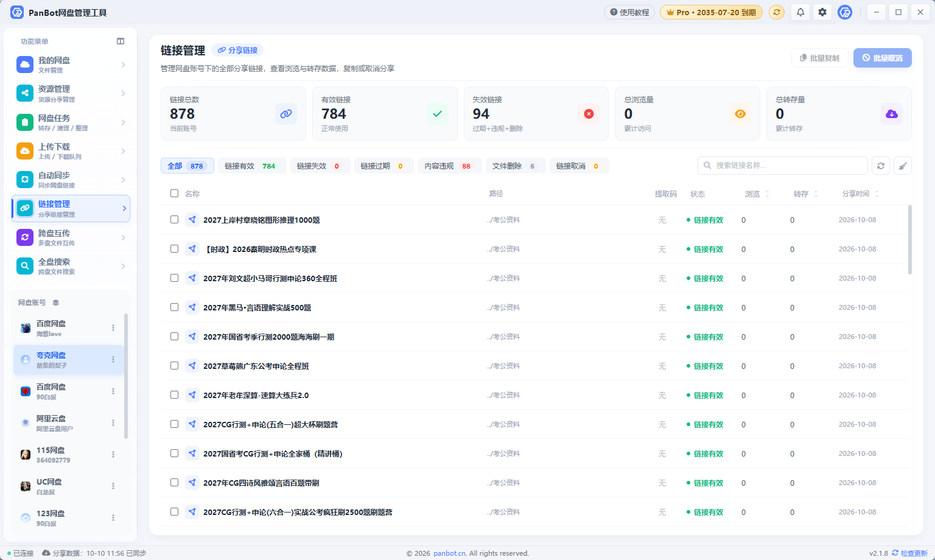Collapse the sidebar with panel icon
The height and width of the screenshot is (560, 935).
[121, 41]
